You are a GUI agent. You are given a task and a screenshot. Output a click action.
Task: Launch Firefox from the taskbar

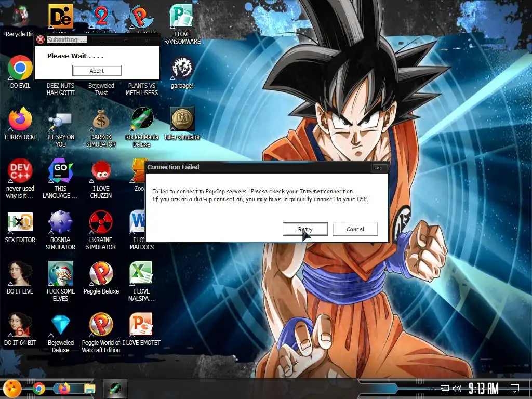click(64, 389)
